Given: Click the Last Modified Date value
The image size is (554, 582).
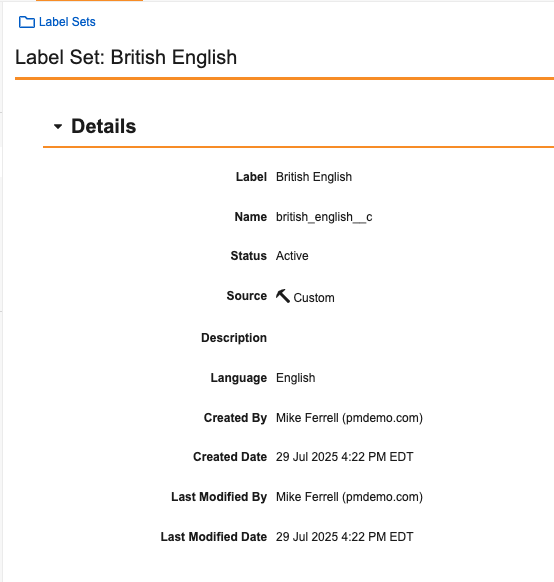Looking at the screenshot, I should (x=344, y=537).
